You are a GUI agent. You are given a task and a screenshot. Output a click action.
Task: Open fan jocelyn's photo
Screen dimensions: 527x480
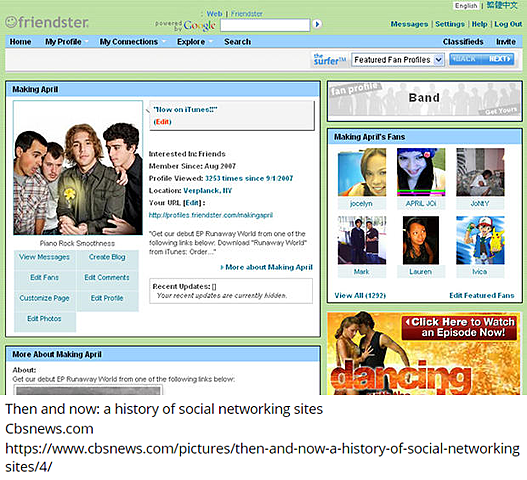click(362, 172)
